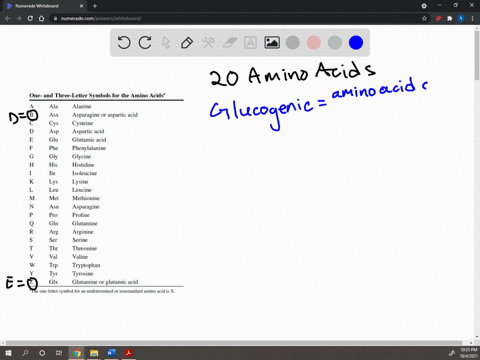Screen dimensions: 480x360
Task: Click the 'Cysteine' table entry
Action: tap(82, 123)
